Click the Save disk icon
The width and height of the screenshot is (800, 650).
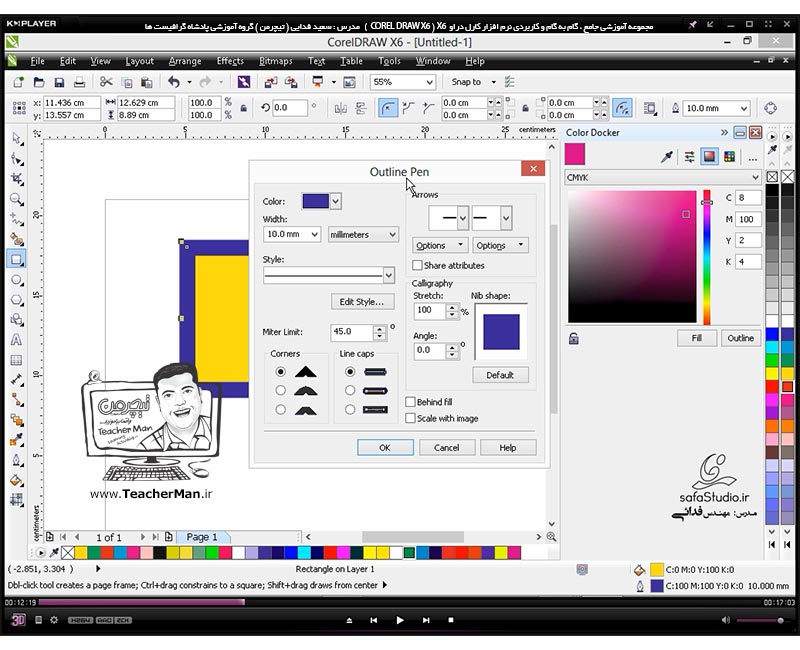(59, 82)
